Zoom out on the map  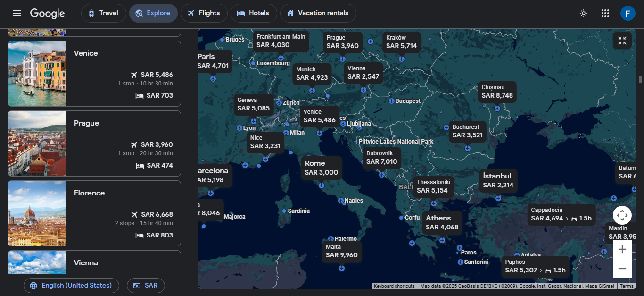(622, 269)
